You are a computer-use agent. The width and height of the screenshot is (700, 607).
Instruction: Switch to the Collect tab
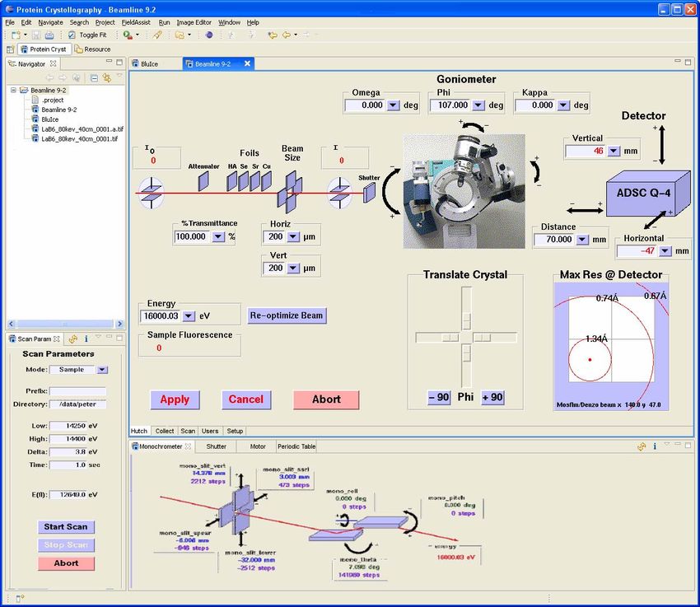(164, 431)
